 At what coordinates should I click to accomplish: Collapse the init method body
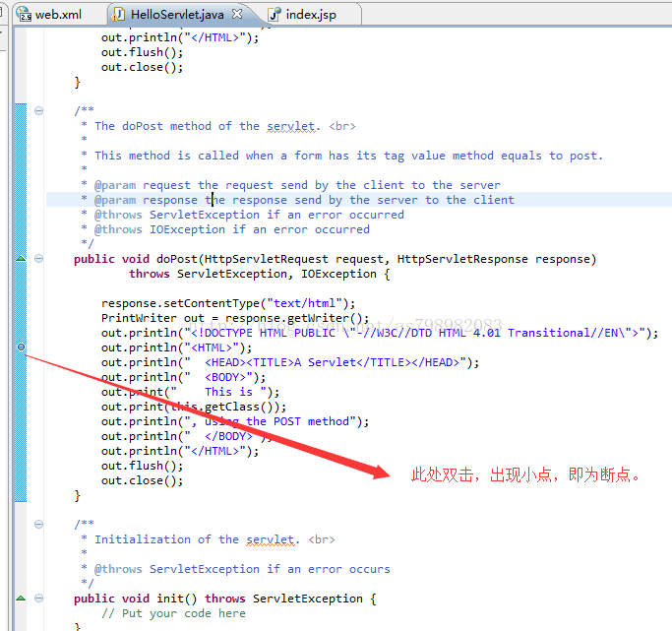pyautogui.click(x=38, y=598)
